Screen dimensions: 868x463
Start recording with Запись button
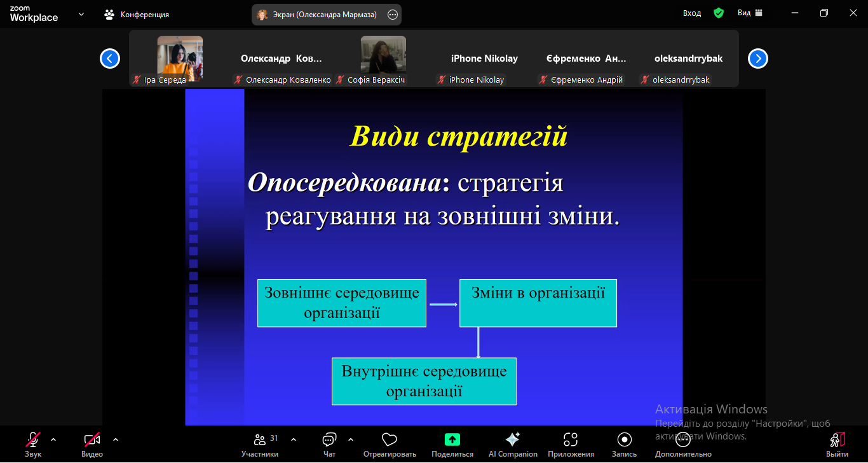pyautogui.click(x=624, y=445)
